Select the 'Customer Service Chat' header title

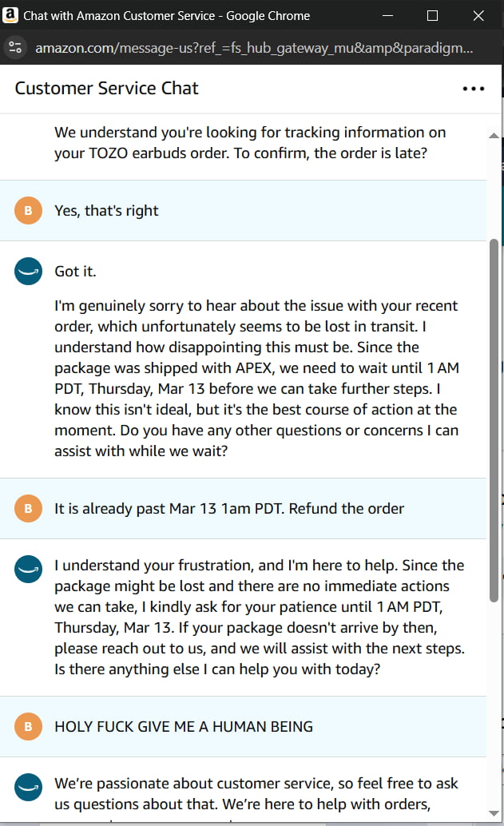coord(107,88)
